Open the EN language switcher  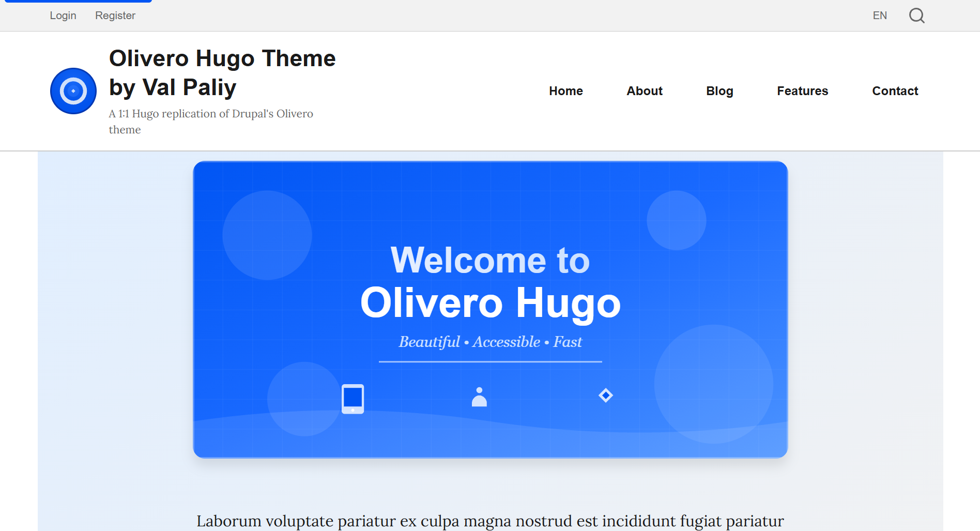(879, 16)
